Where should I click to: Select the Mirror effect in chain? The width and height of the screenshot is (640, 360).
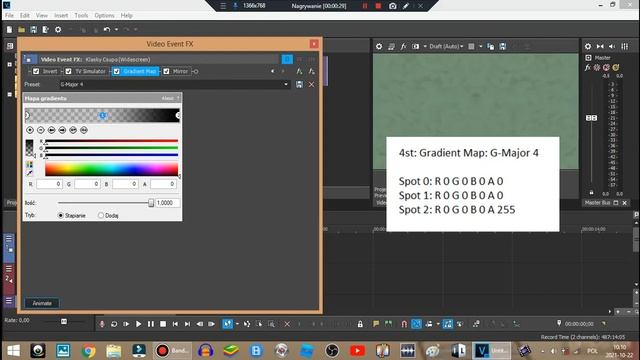pyautogui.click(x=180, y=71)
